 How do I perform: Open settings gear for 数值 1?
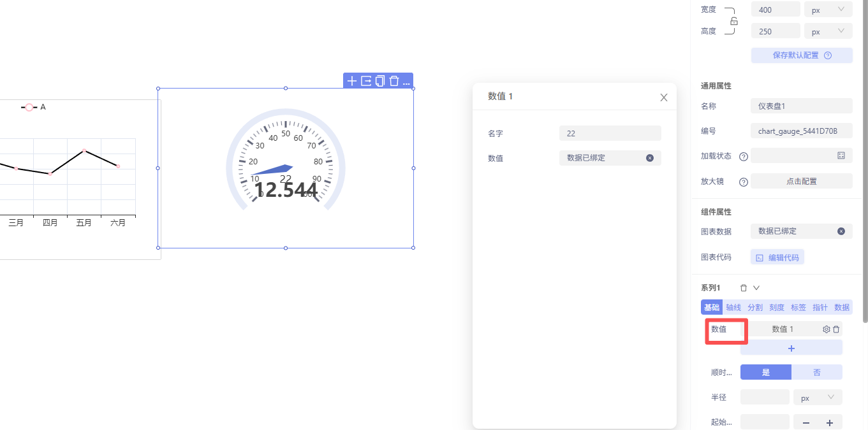(827, 329)
